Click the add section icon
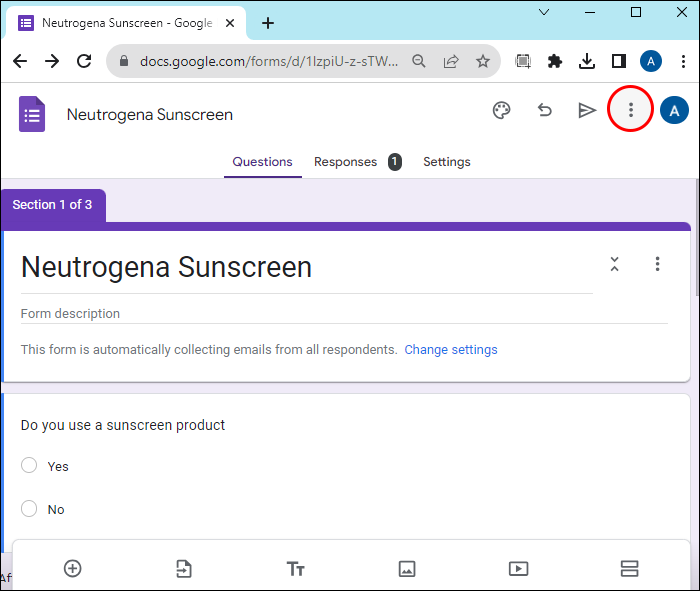 point(629,569)
